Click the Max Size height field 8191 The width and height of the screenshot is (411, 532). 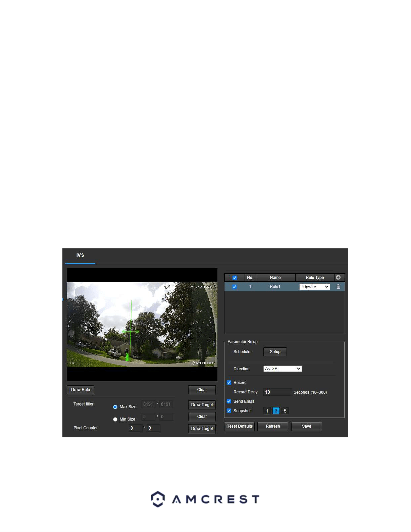click(x=166, y=404)
